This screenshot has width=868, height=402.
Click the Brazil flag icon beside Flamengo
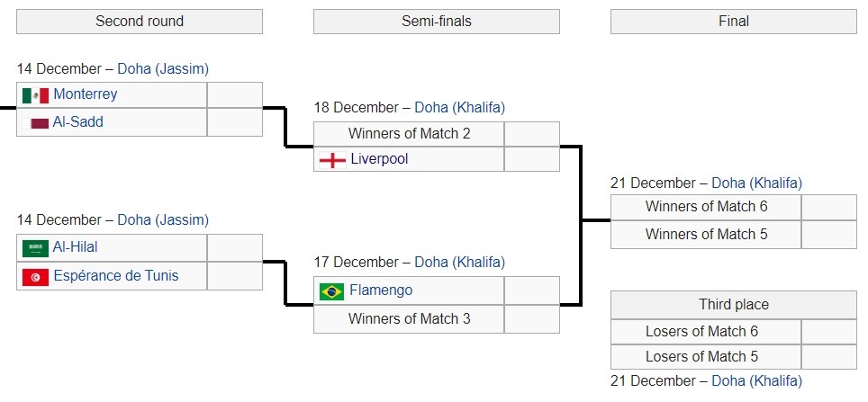[332, 291]
